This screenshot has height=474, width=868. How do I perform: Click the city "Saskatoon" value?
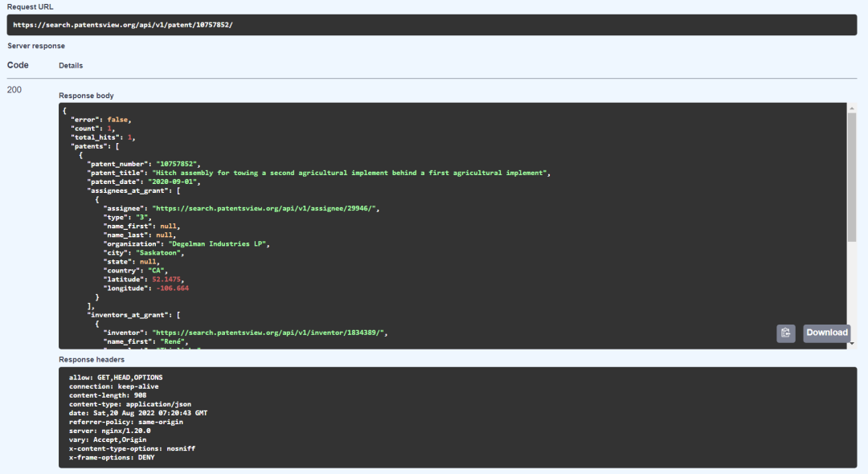click(158, 252)
